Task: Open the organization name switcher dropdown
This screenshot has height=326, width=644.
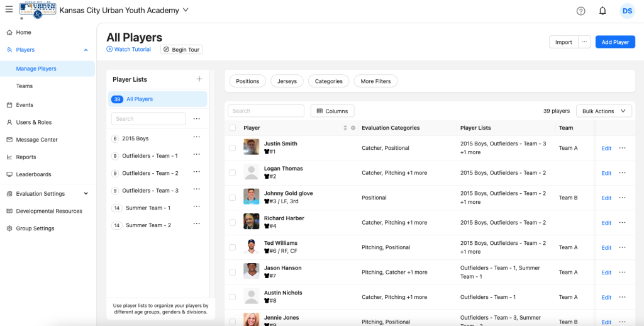Action: click(x=185, y=10)
